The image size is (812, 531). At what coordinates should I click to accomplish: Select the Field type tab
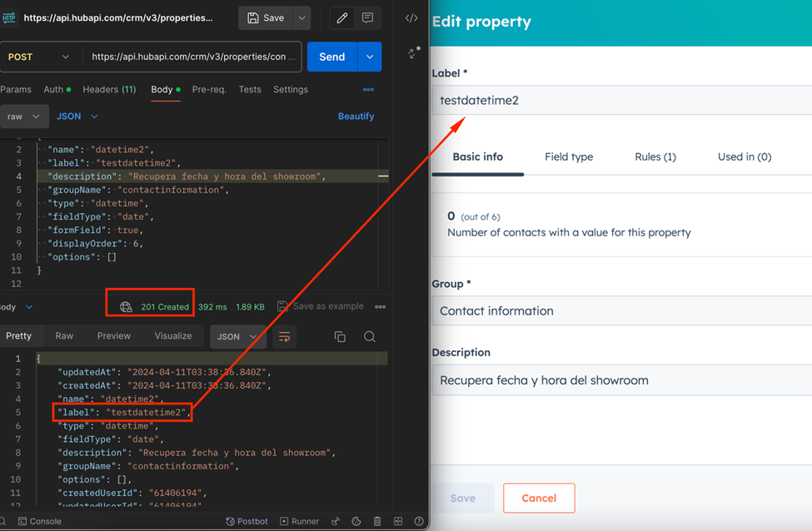pyautogui.click(x=570, y=156)
